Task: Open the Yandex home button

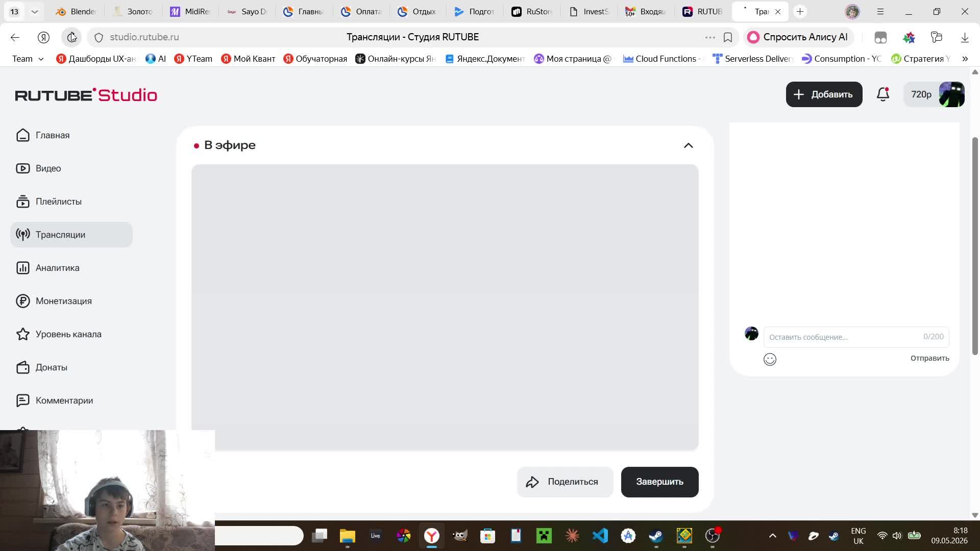Action: click(x=43, y=37)
